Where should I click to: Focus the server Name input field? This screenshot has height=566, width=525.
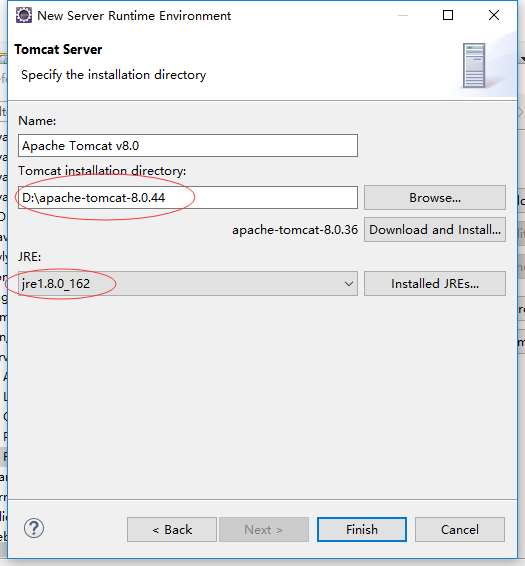[x=188, y=145]
